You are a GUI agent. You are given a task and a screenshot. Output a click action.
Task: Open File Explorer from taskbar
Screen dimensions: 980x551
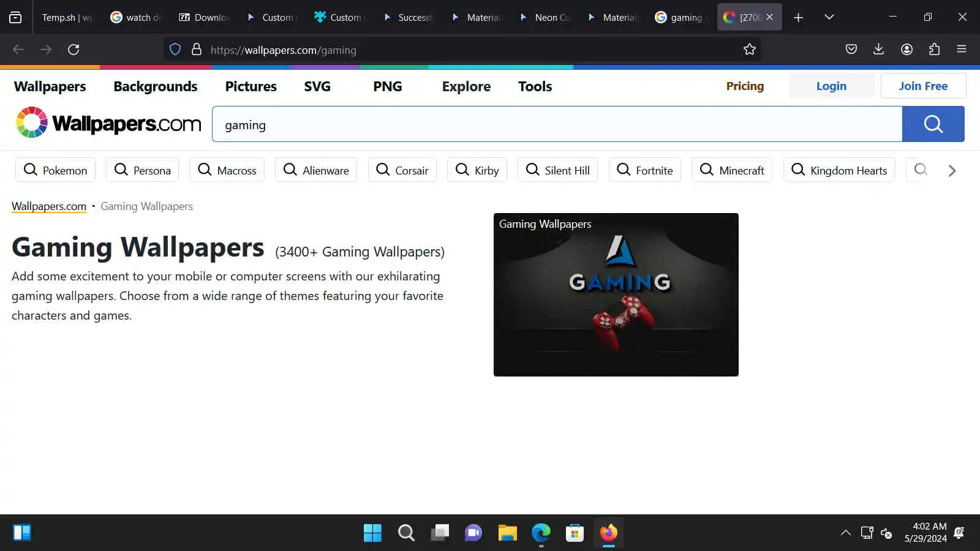[x=507, y=533]
